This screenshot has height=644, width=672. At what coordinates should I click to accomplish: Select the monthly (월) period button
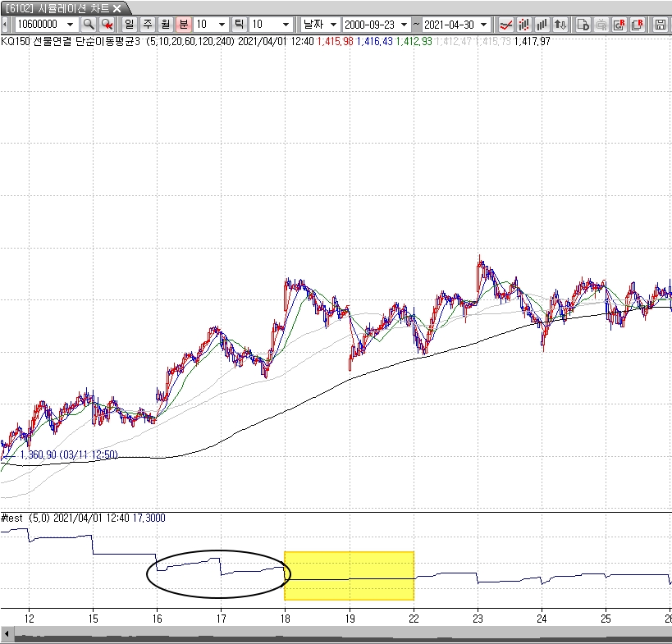(165, 25)
